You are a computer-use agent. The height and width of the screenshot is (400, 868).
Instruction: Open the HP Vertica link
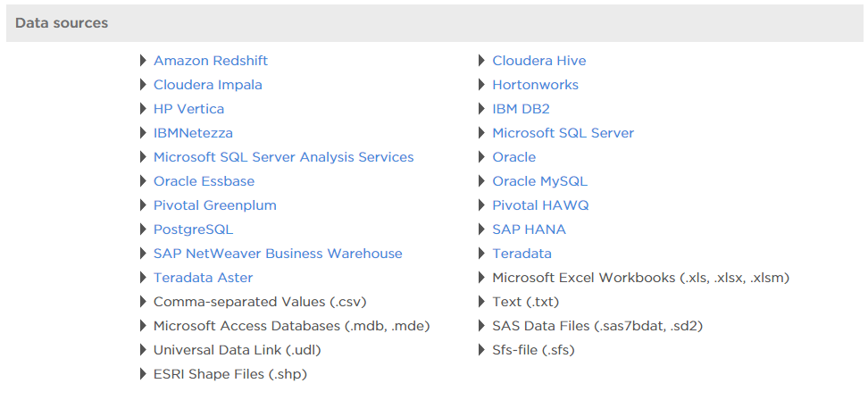click(x=188, y=109)
